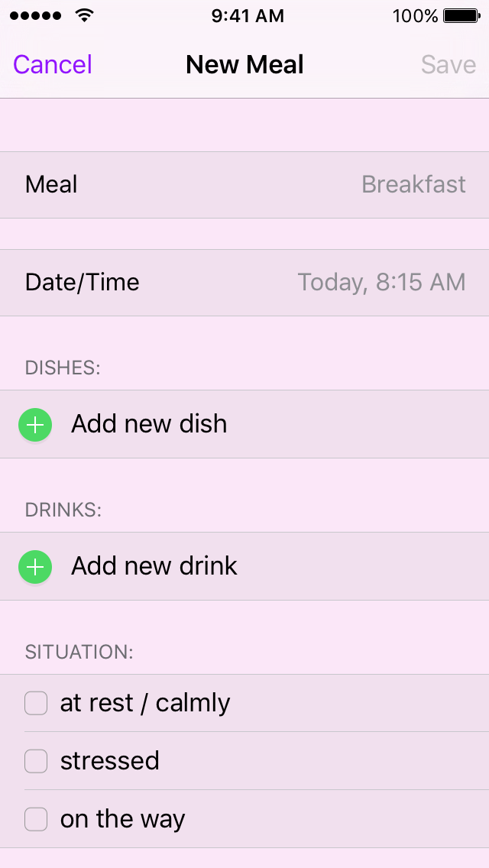Select the "Add new dish" label
This screenshot has height=868, width=489.
pyautogui.click(x=149, y=424)
